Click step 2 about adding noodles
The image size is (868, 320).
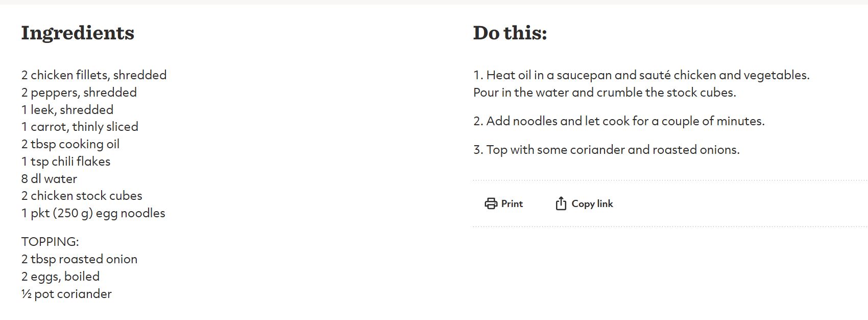point(619,121)
